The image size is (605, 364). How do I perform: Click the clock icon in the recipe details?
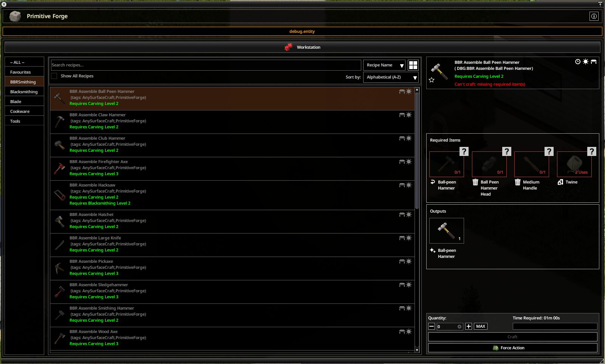[x=578, y=62]
